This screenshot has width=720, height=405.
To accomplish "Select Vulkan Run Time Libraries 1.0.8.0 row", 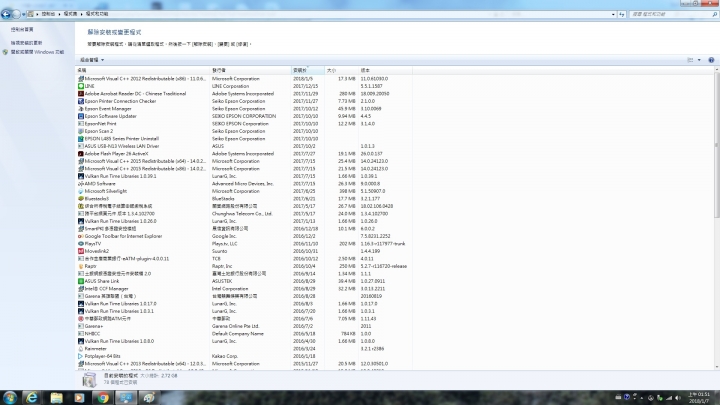I will tap(243, 341).
